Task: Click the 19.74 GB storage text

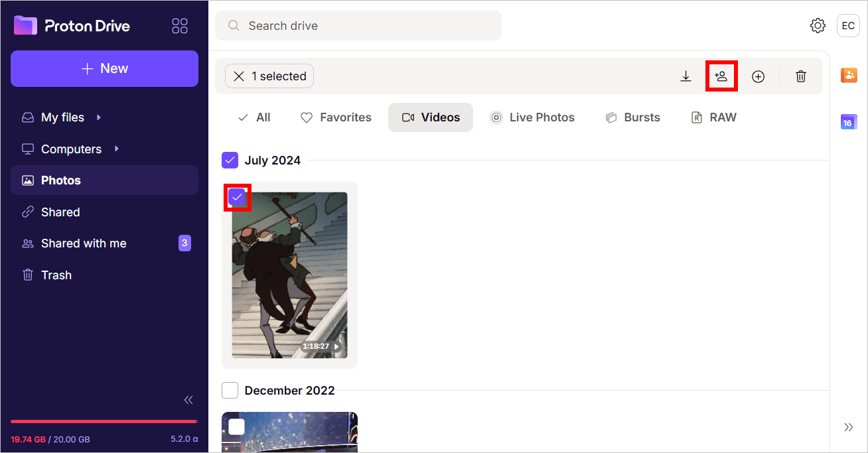Action: coord(28,439)
